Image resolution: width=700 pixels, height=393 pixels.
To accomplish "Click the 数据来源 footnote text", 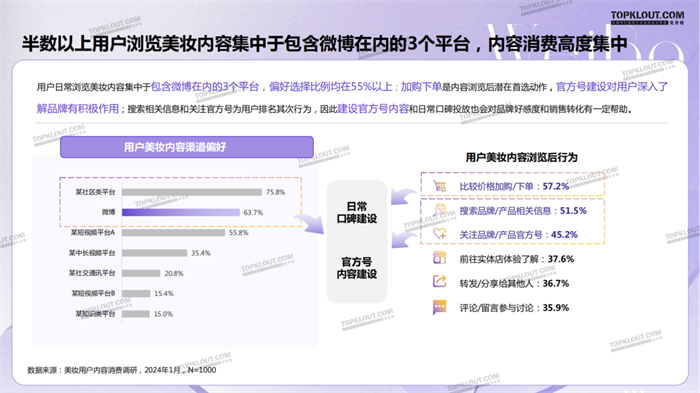I will pyautogui.click(x=122, y=370).
